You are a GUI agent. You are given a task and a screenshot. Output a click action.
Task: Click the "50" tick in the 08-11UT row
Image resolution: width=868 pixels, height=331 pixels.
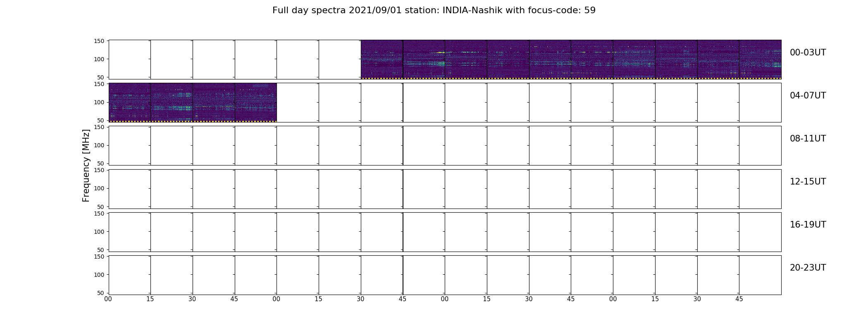point(101,163)
